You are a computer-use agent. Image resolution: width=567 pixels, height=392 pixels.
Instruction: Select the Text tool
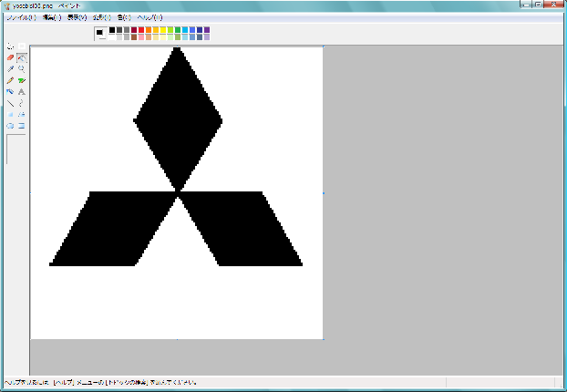point(22,91)
